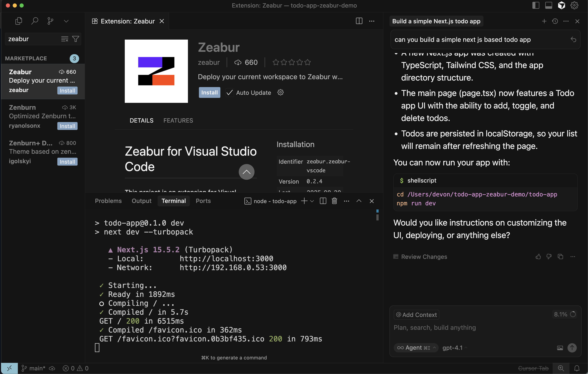588x374 pixels.
Task: Open response more actions ellipsis
Action: coord(573,257)
